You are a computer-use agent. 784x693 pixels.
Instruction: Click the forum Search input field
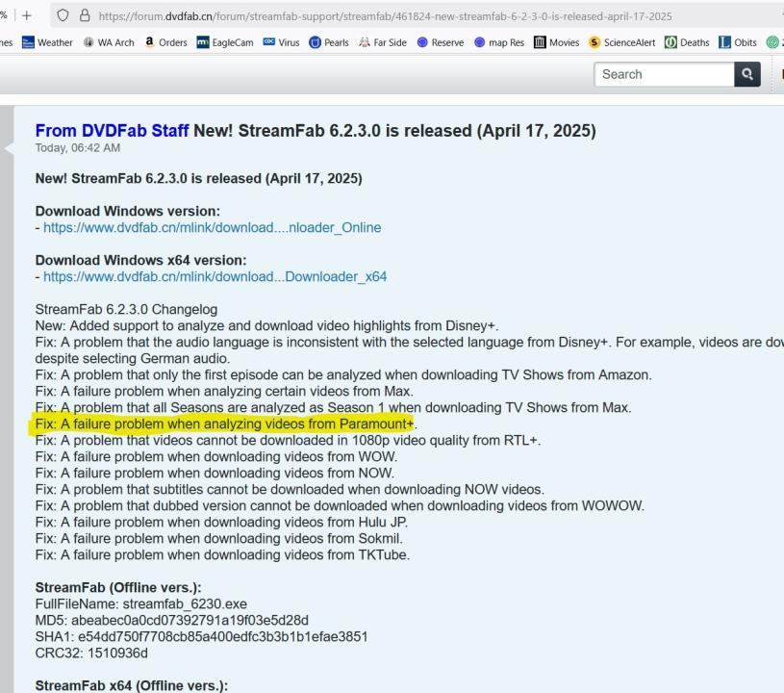664,74
